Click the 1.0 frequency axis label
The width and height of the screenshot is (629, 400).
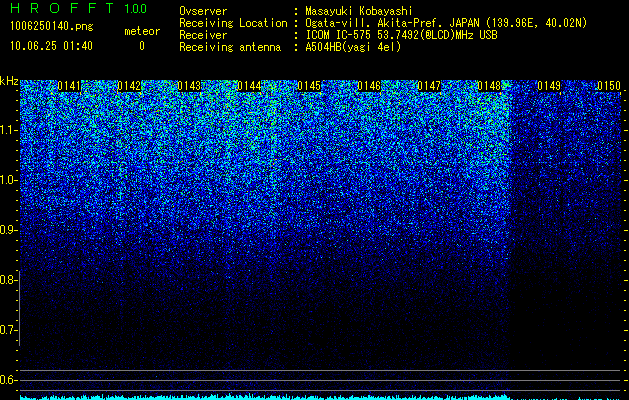coord(9,180)
